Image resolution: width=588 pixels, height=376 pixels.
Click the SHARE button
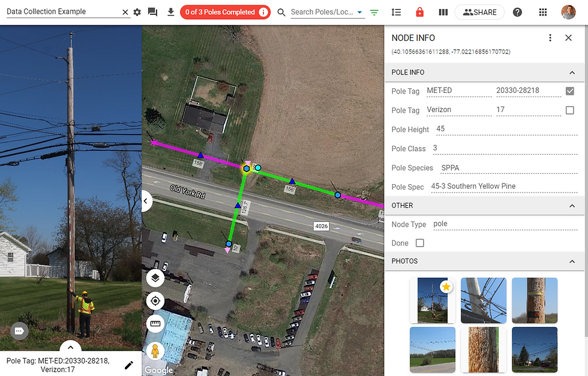[x=479, y=13]
